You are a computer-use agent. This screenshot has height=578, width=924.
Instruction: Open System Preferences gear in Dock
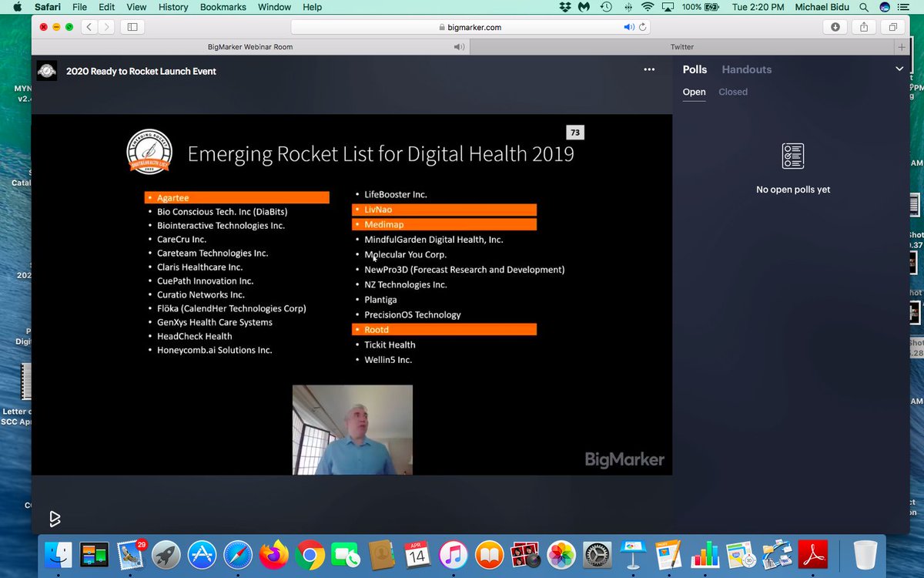(x=598, y=555)
